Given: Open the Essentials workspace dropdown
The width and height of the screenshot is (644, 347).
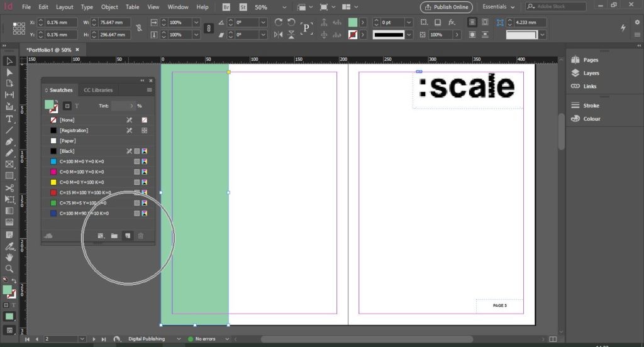Looking at the screenshot, I should pos(499,7).
